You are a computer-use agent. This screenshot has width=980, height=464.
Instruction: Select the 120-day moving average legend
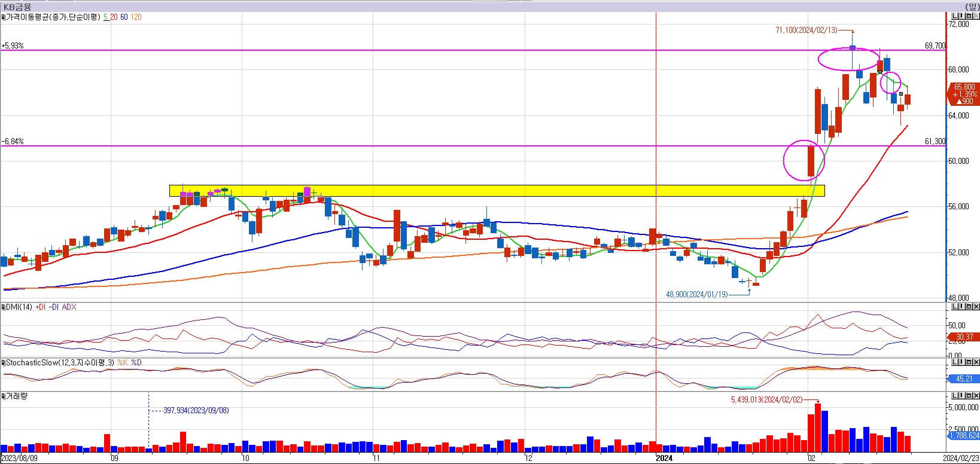pyautogui.click(x=136, y=17)
